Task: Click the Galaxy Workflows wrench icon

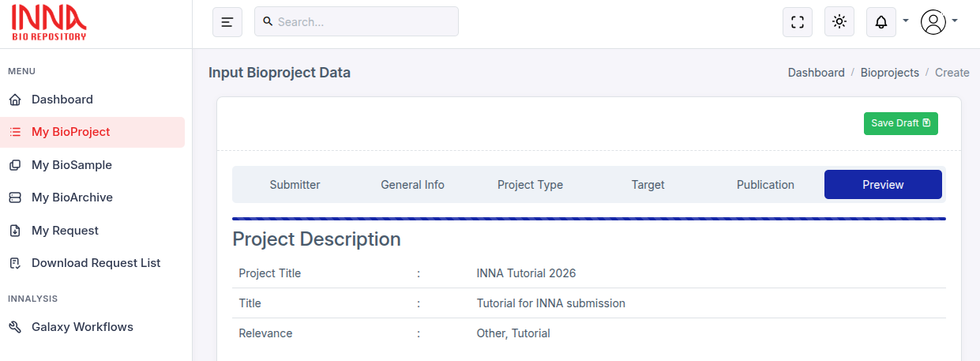Action: (15, 328)
